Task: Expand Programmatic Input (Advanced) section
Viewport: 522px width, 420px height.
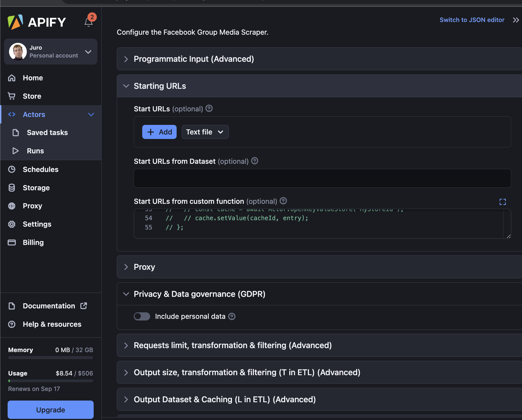Action: (x=319, y=59)
